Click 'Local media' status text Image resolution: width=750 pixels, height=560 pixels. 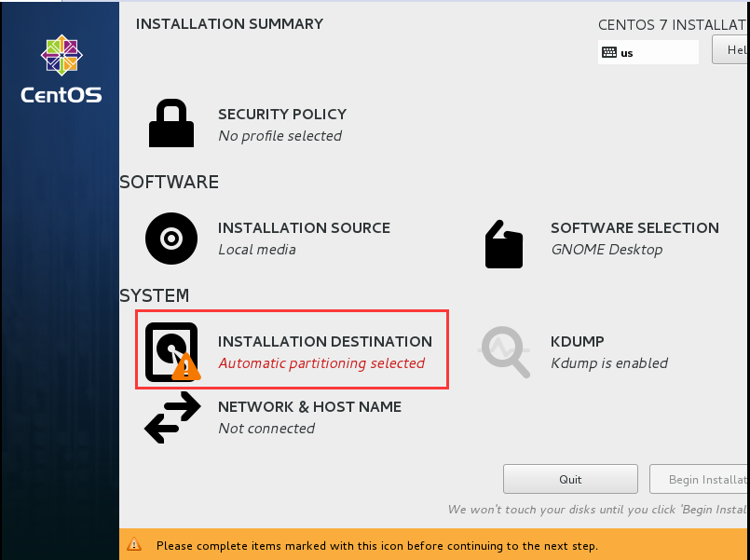(x=257, y=250)
